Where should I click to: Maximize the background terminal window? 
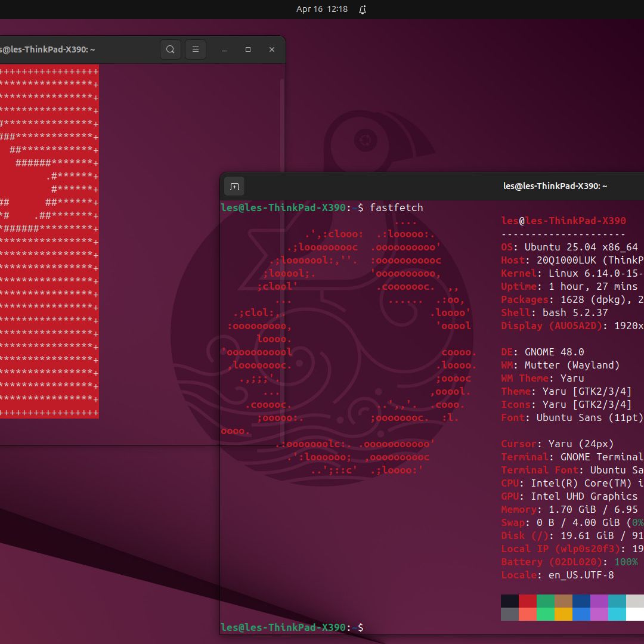coord(248,49)
